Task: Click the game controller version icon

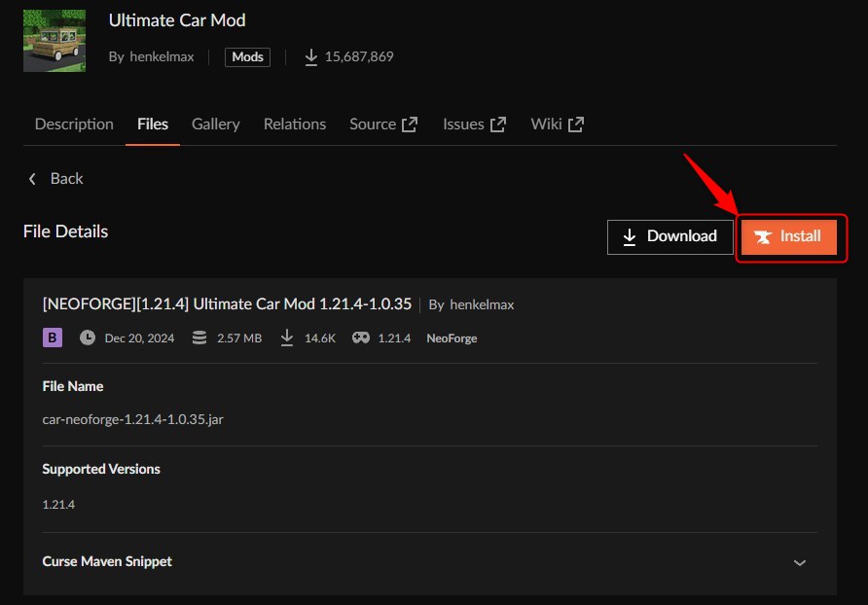Action: tap(361, 338)
